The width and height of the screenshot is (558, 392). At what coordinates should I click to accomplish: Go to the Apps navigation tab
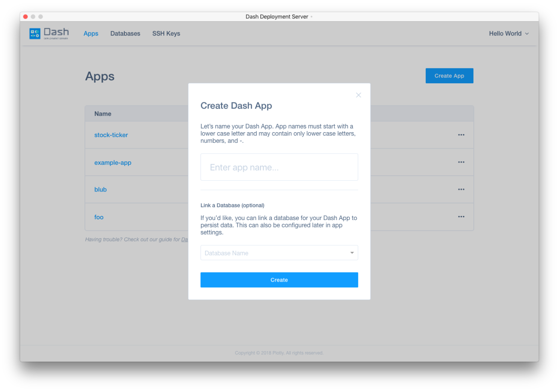[91, 33]
